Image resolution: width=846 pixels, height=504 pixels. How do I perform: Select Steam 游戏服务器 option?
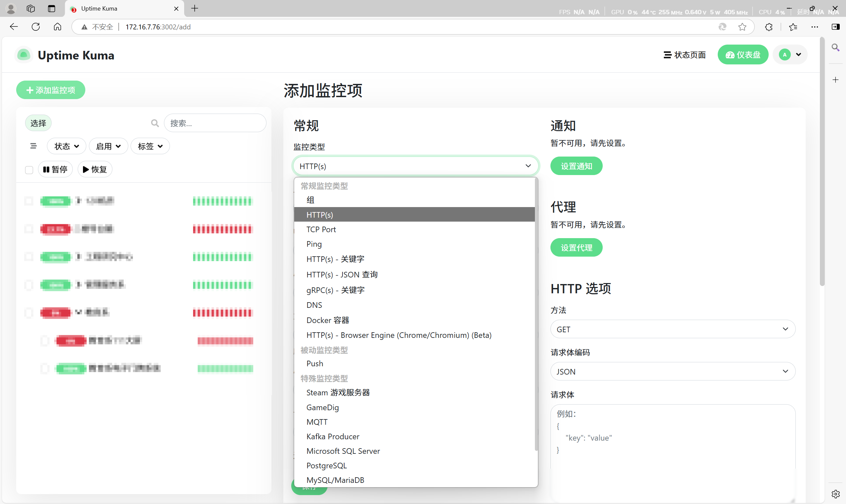click(414, 393)
